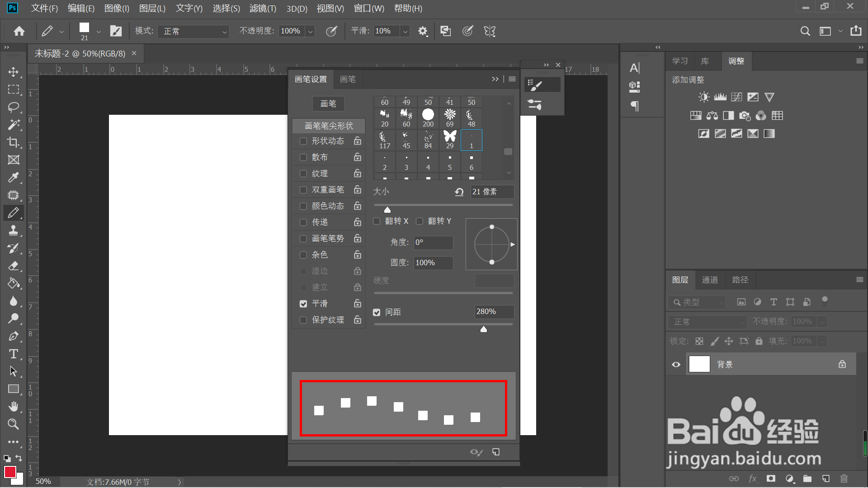Check Flip Y option
The width and height of the screenshot is (868, 488).
click(420, 221)
